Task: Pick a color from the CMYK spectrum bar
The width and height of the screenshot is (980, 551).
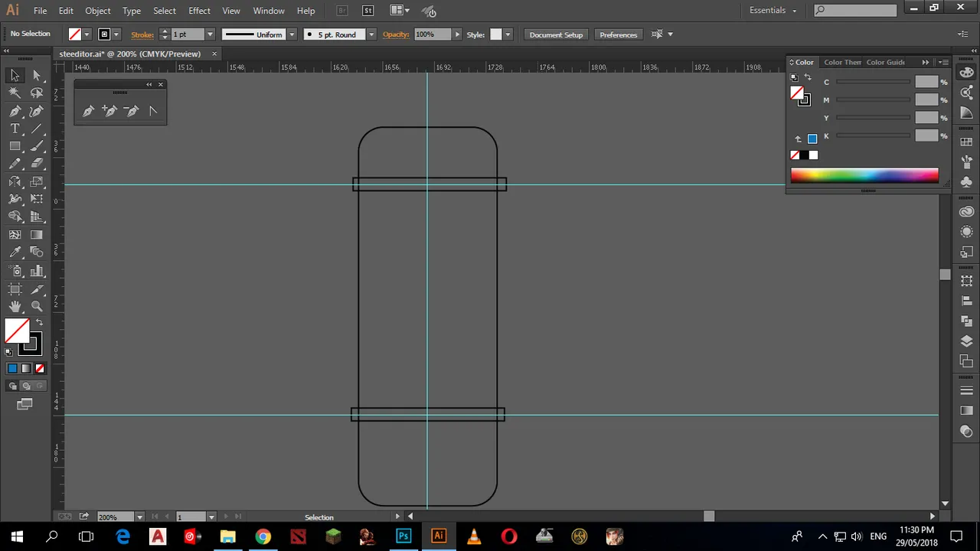Action: [x=864, y=175]
